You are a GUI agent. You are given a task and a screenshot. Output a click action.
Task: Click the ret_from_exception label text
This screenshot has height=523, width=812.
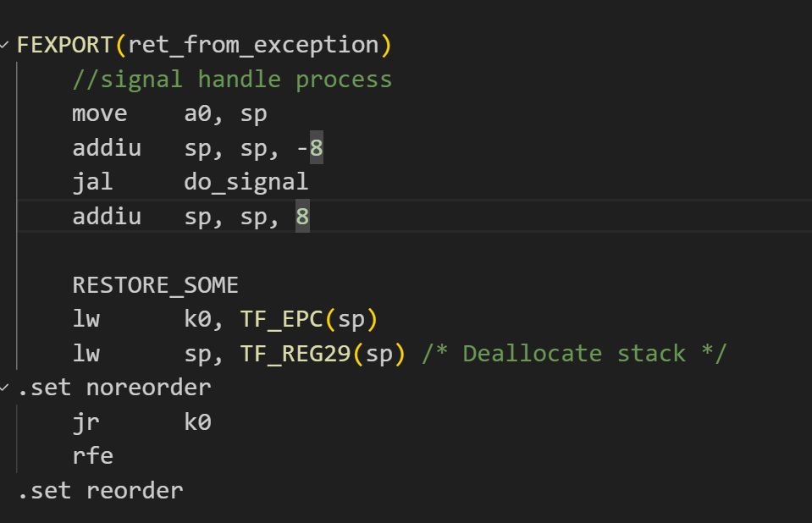(254, 45)
